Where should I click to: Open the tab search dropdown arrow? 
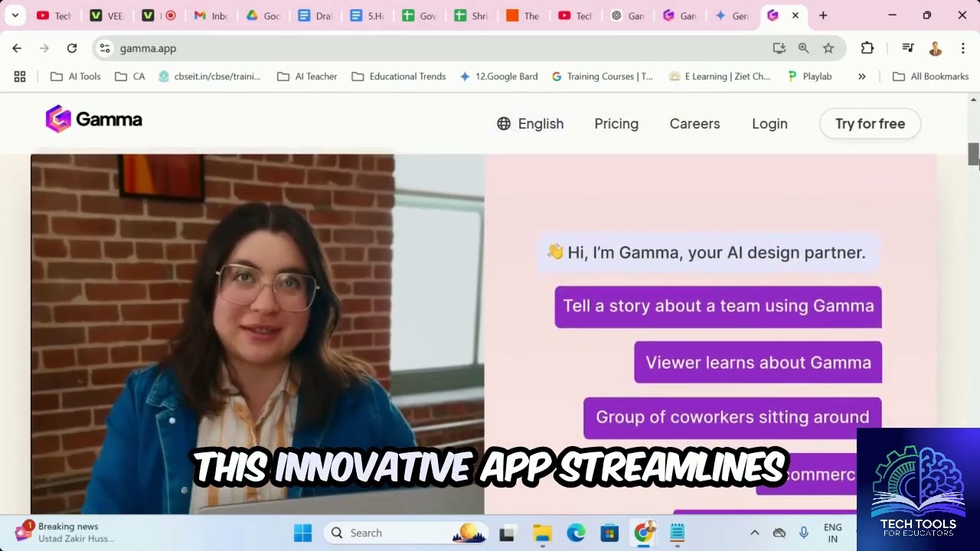pos(15,15)
